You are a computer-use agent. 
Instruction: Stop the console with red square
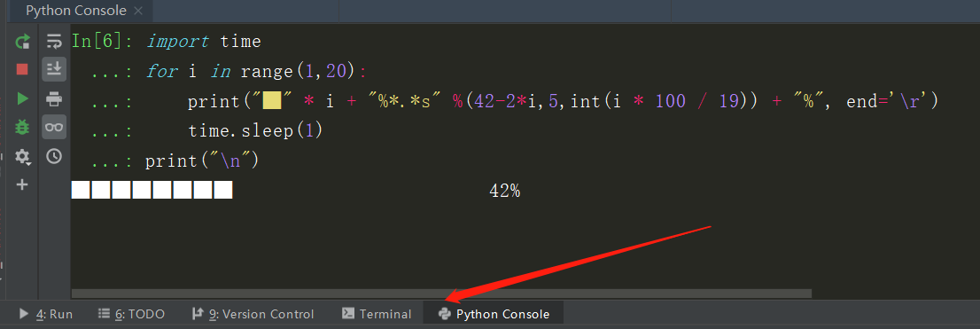tap(22, 69)
